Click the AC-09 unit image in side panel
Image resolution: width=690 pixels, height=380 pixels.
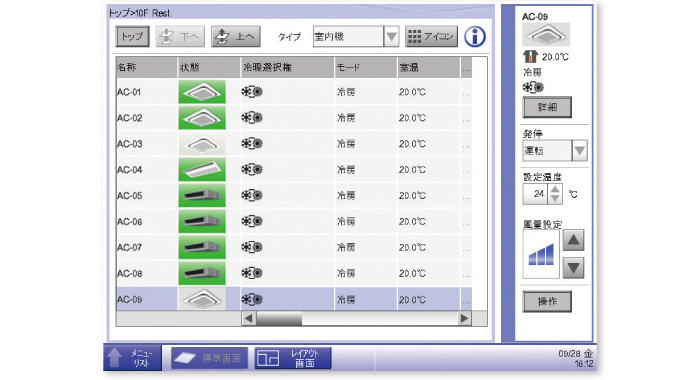(x=546, y=34)
